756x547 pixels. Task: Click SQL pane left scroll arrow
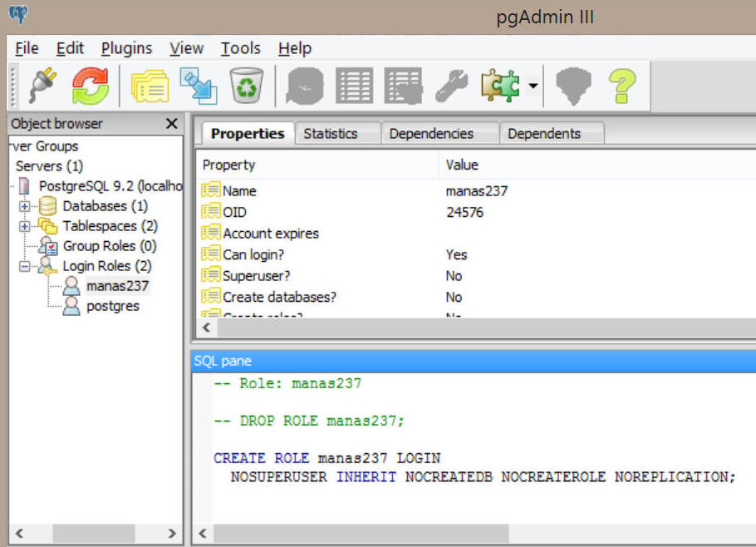(203, 534)
